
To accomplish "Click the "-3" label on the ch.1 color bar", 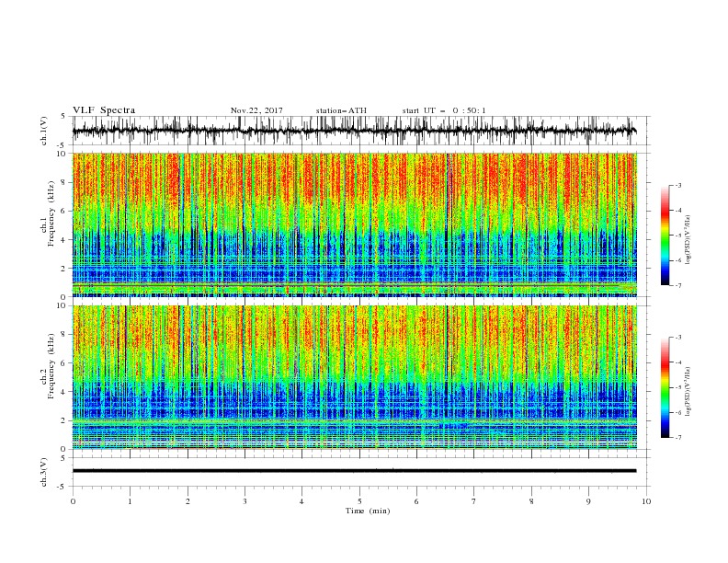I will pos(678,185).
